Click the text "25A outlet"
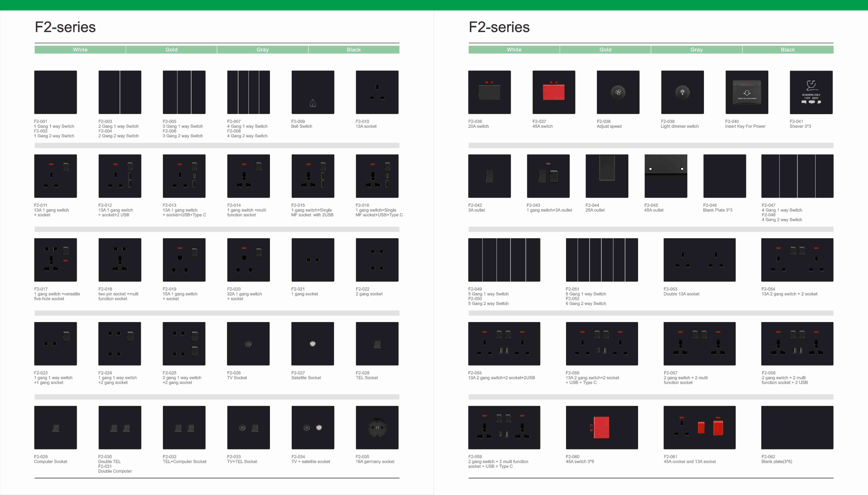 point(595,210)
